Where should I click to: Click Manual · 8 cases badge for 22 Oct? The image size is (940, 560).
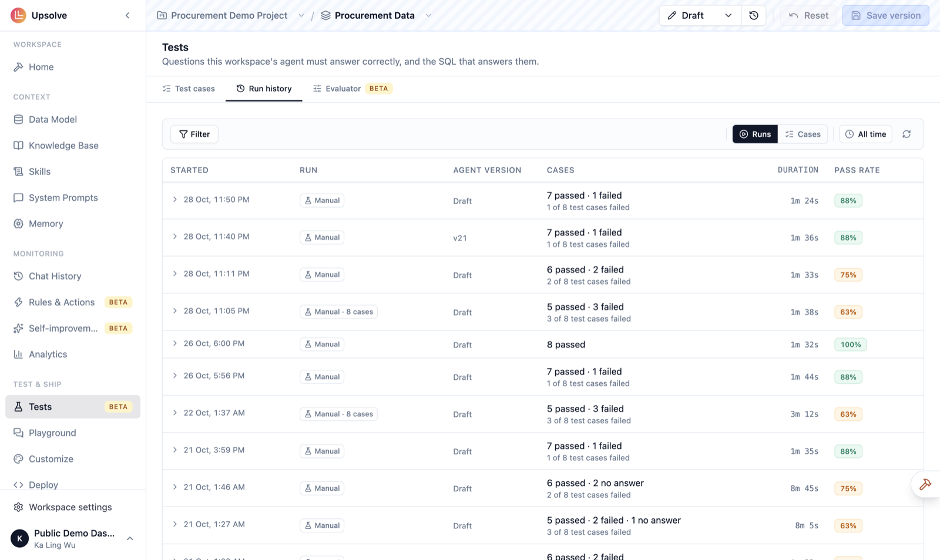click(338, 414)
